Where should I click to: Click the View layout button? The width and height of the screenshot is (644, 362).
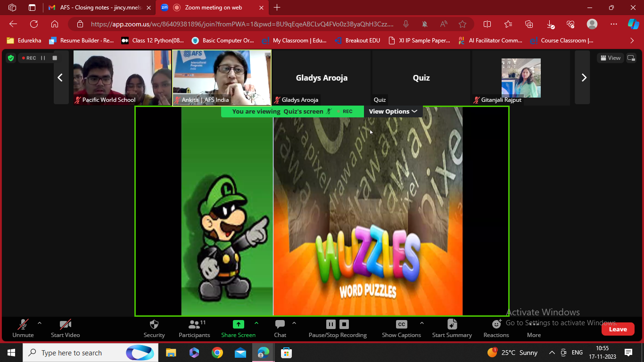611,58
